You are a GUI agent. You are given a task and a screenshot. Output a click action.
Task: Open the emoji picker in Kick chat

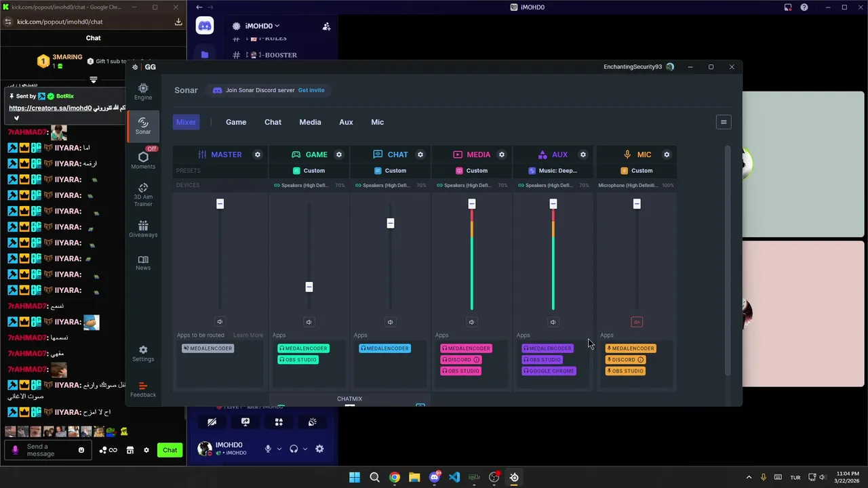(81, 450)
